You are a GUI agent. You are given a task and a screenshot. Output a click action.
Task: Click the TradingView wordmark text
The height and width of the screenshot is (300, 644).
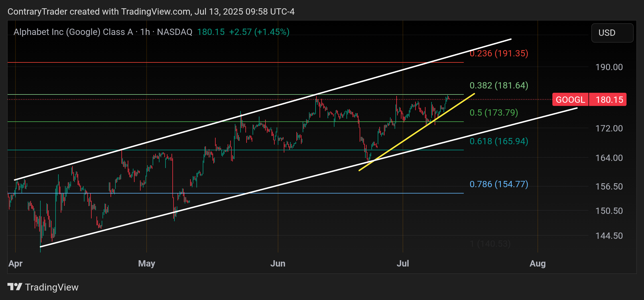(x=52, y=287)
